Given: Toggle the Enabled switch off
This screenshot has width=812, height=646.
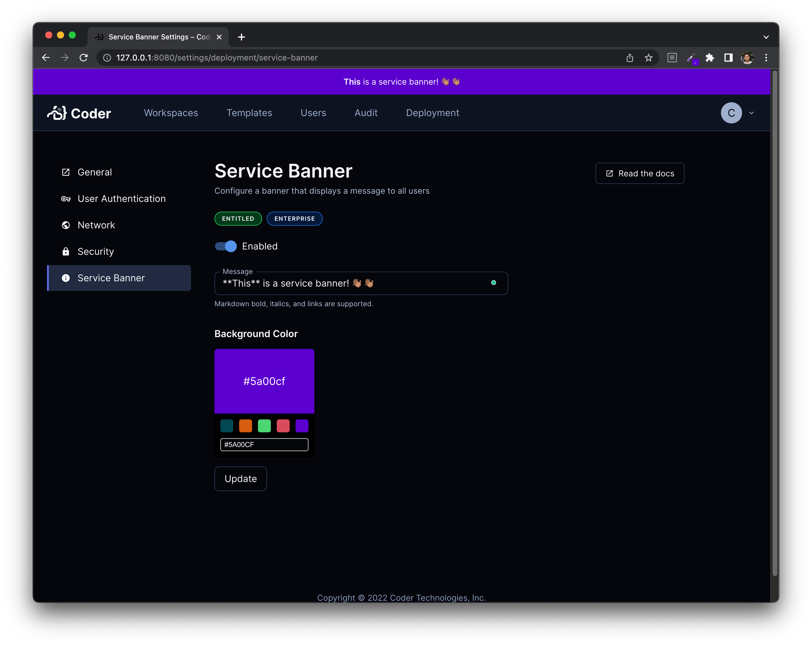Looking at the screenshot, I should (x=226, y=246).
